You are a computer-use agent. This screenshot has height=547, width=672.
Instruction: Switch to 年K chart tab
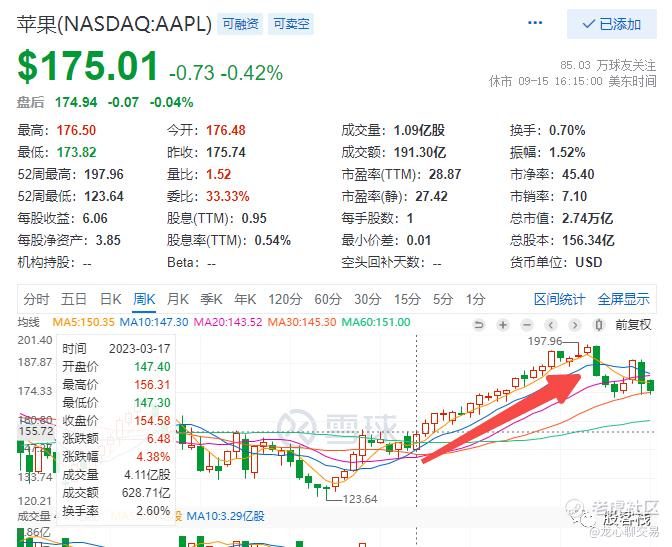[x=245, y=299]
